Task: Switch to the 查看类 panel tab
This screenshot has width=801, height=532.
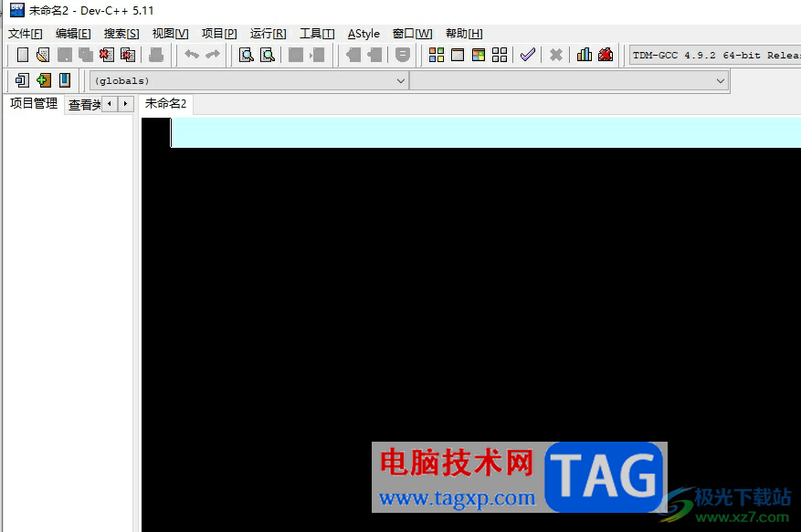Action: pyautogui.click(x=84, y=105)
